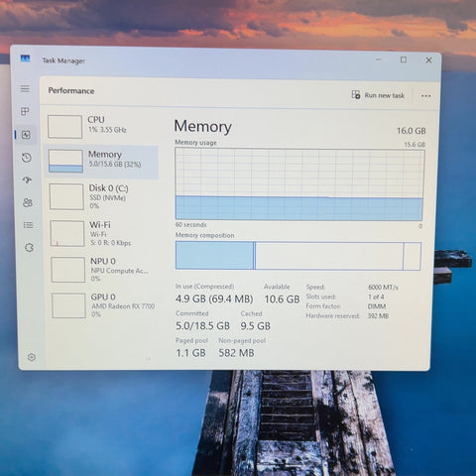Open the Details list icon
The image size is (476, 476).
(x=29, y=225)
